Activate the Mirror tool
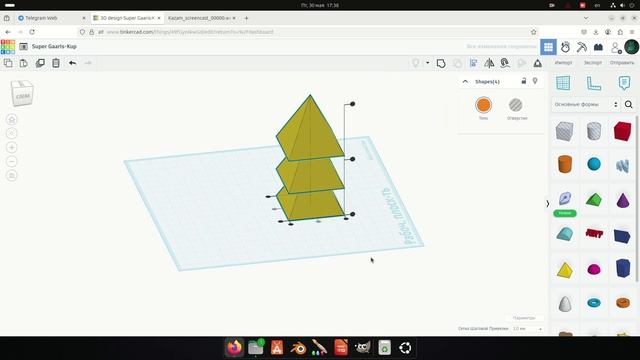This screenshot has height=360, width=640. click(x=489, y=63)
